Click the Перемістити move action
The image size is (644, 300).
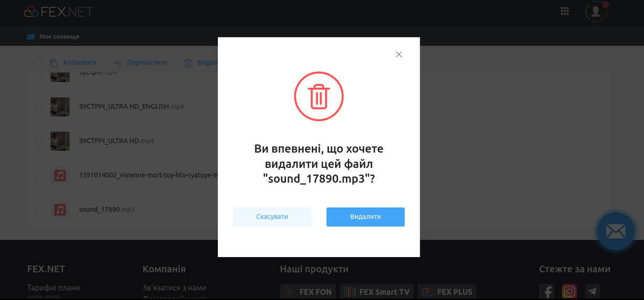pos(140,63)
